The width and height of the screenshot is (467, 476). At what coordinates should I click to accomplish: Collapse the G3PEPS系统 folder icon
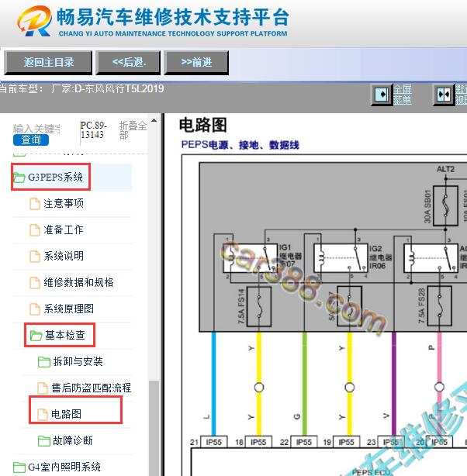(19, 178)
